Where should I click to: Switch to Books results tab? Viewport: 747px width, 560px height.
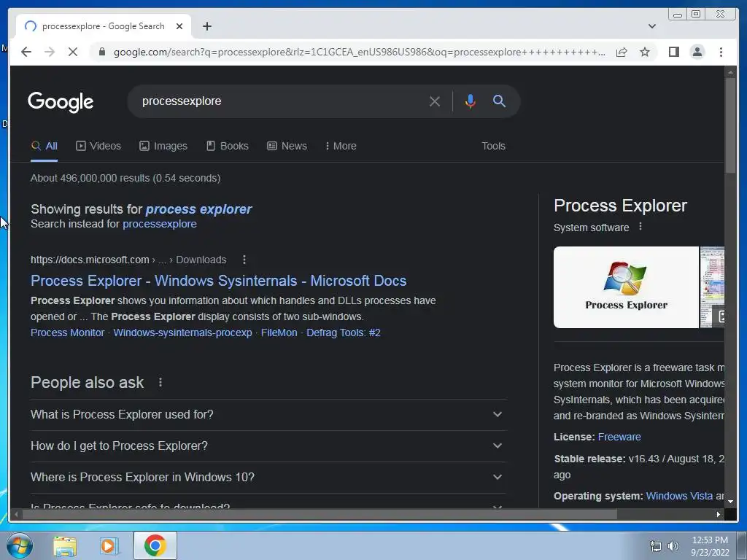(228, 146)
